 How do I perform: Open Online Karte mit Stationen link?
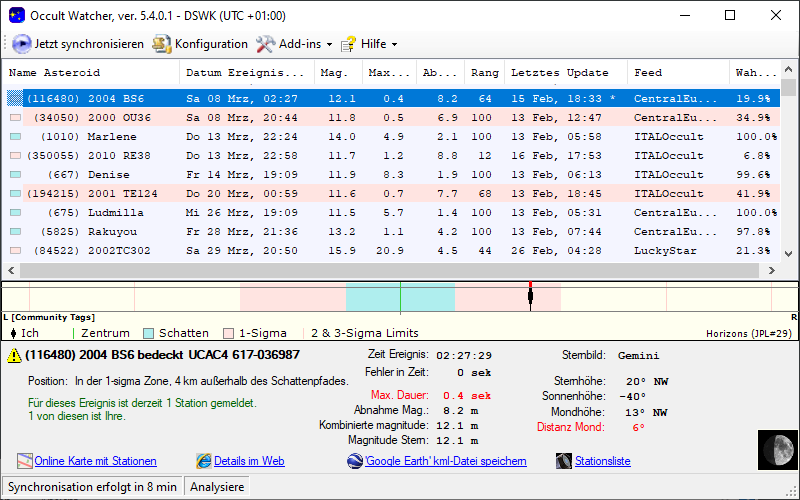click(95, 461)
